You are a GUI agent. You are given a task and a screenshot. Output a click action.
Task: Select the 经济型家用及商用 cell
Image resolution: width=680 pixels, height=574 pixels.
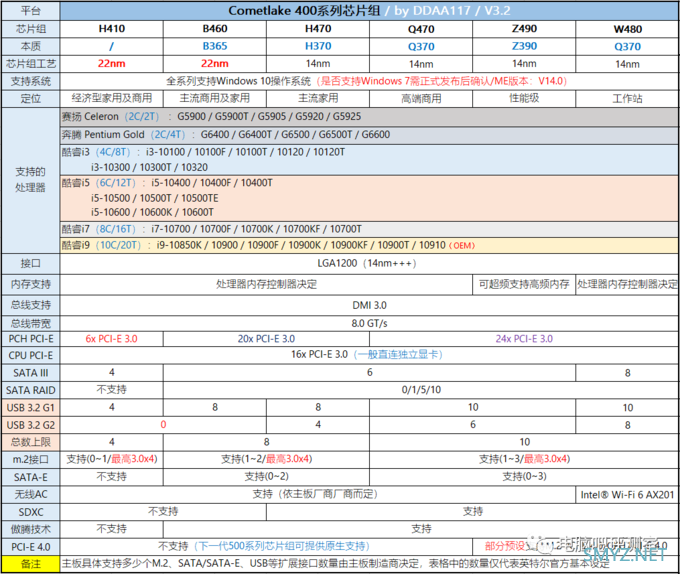111,98
